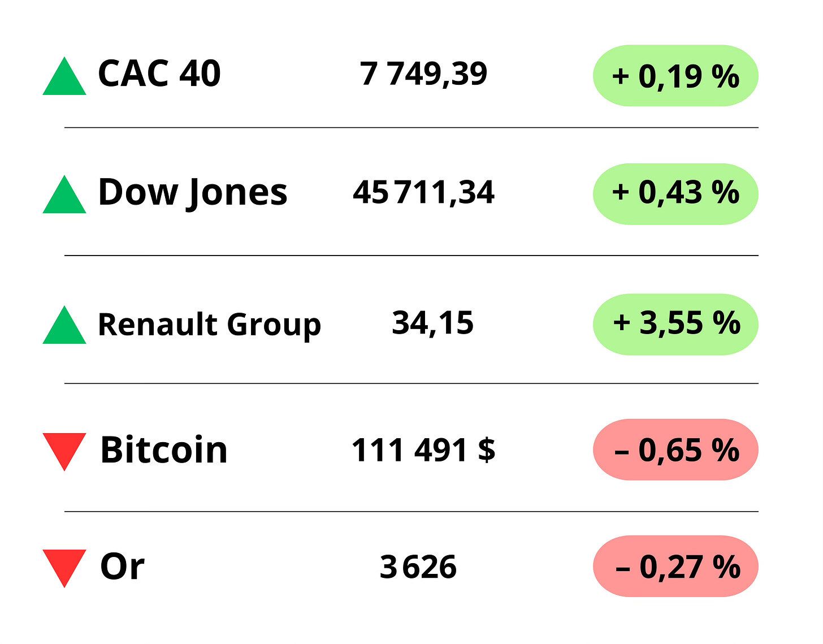This screenshot has height=644, width=823.
Task: Click the Or gold label
Action: tap(122, 566)
